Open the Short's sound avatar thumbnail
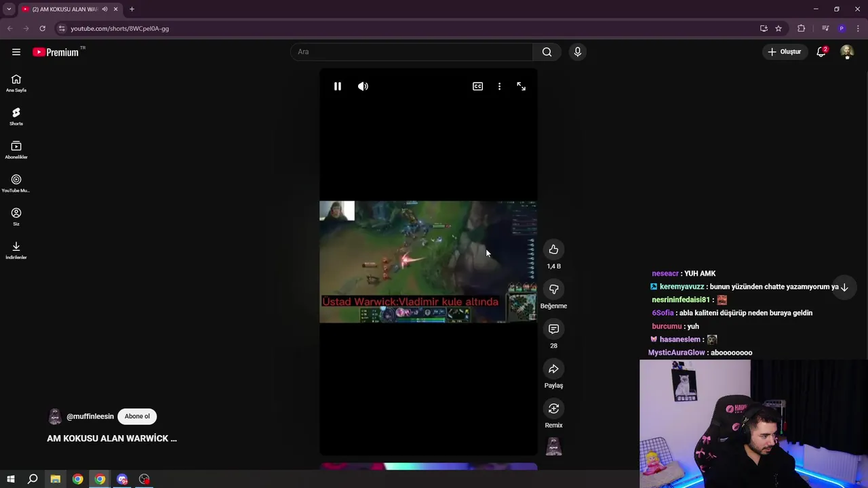Viewport: 868px width, 488px height. coord(553,446)
